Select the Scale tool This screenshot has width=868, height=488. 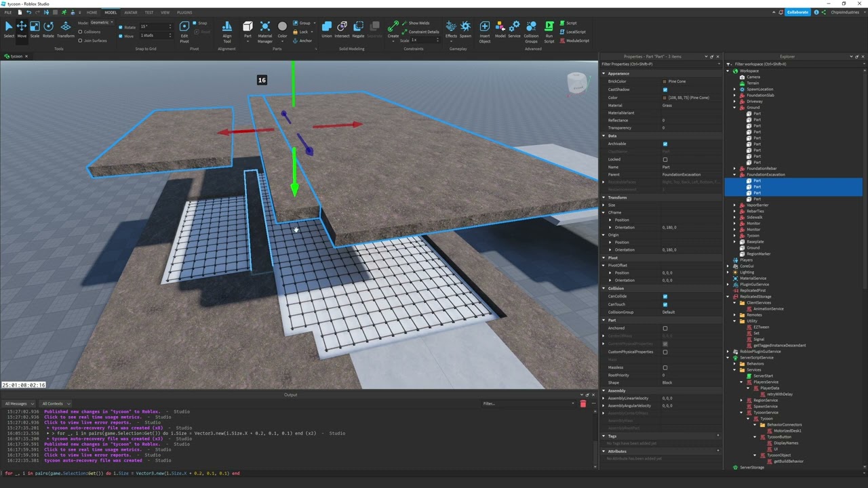coord(35,28)
